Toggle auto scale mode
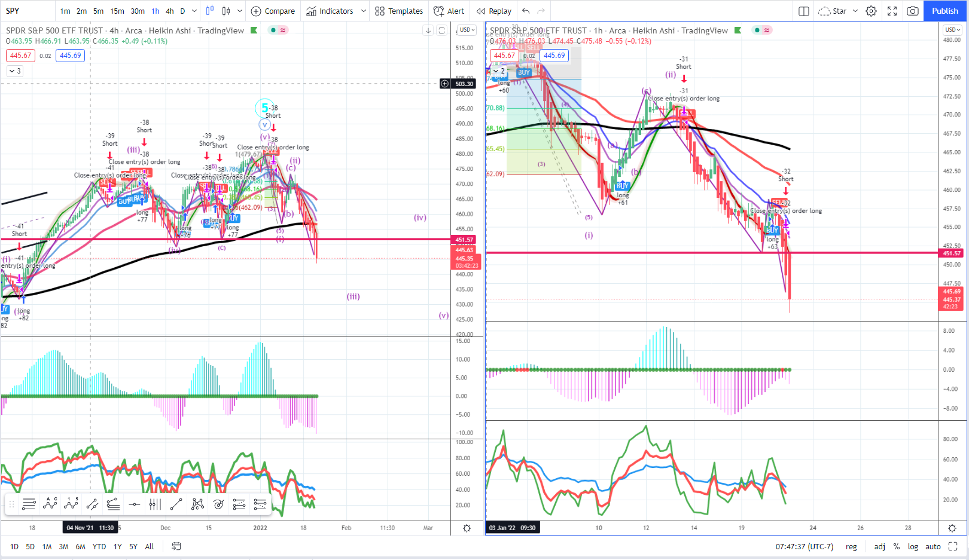The width and height of the screenshot is (969, 560). (933, 546)
